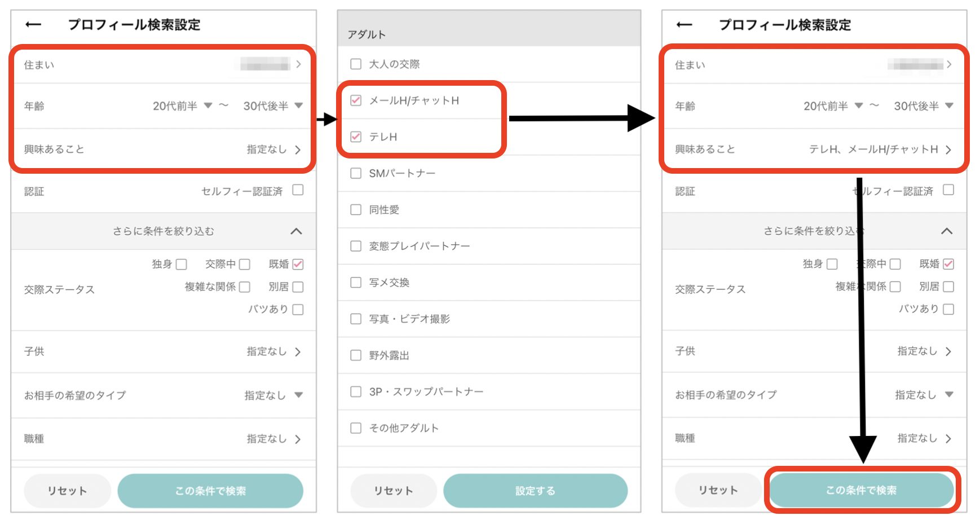Enable セルフィー認証済 checkbox in the left panel

[x=298, y=191]
